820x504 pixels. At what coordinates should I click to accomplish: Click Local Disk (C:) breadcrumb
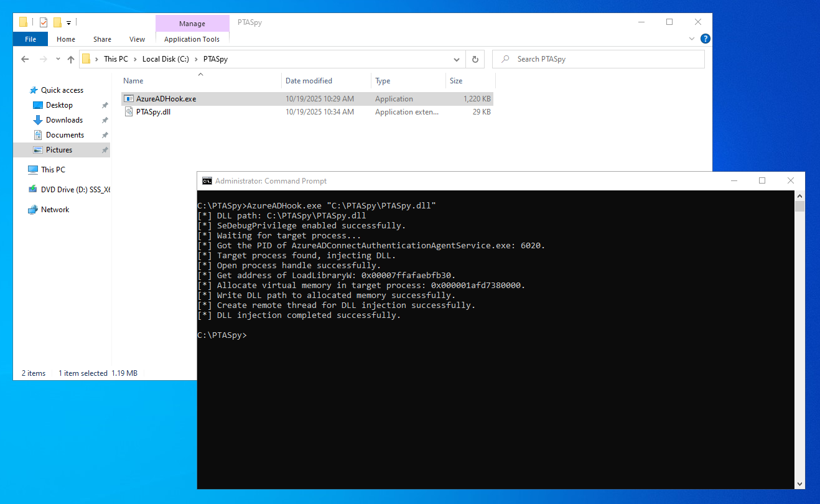(x=165, y=59)
